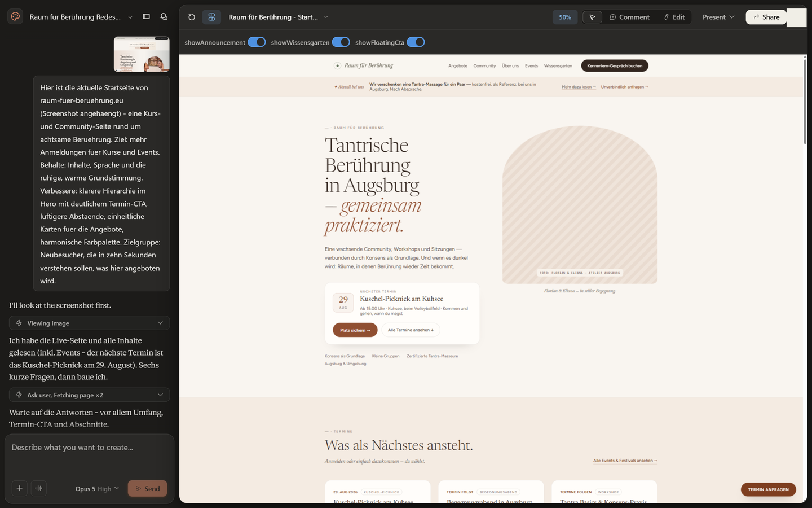Click the Kleine Gruppen tag
The image size is (812, 508).
(386, 356)
